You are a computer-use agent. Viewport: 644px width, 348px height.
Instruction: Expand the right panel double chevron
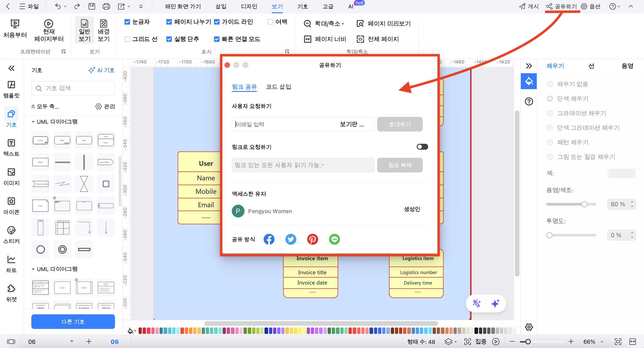coord(529,66)
